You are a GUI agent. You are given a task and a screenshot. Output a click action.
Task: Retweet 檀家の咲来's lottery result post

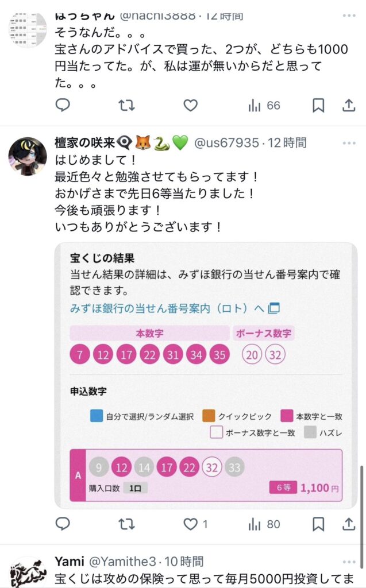tap(126, 524)
